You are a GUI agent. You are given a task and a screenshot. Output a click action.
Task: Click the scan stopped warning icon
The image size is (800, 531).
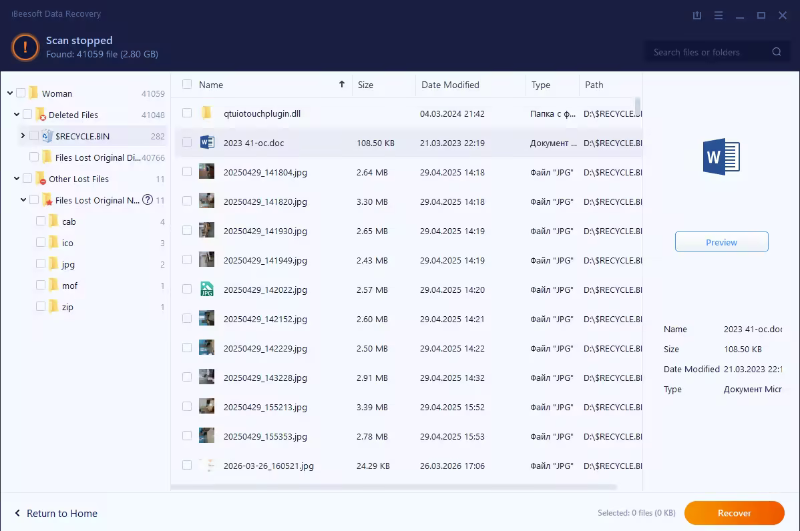coord(25,46)
